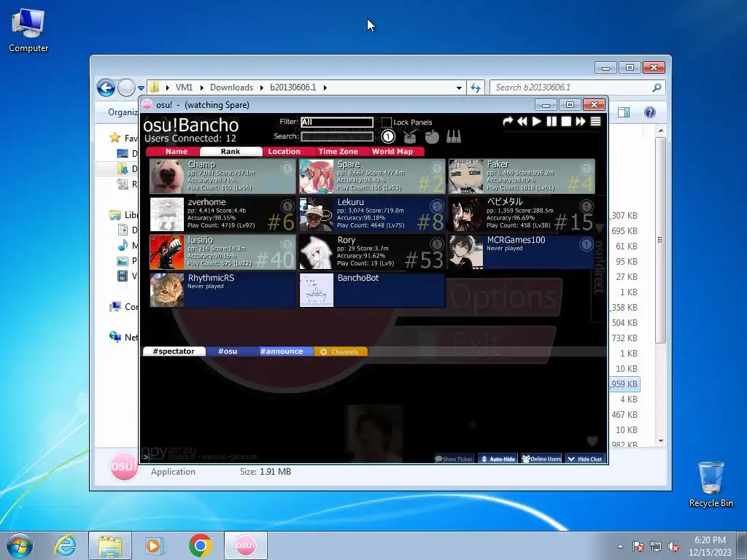The image size is (747, 560).
Task: Refresh the Explorer folder view
Action: (476, 87)
